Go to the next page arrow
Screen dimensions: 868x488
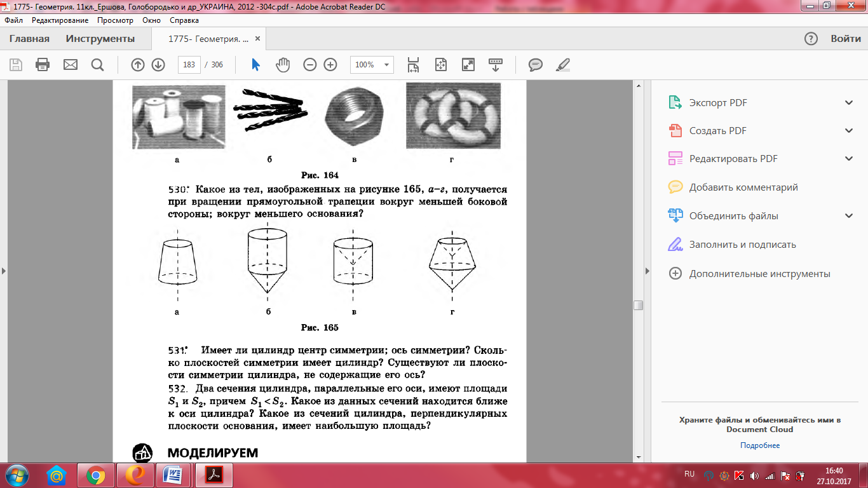[158, 65]
